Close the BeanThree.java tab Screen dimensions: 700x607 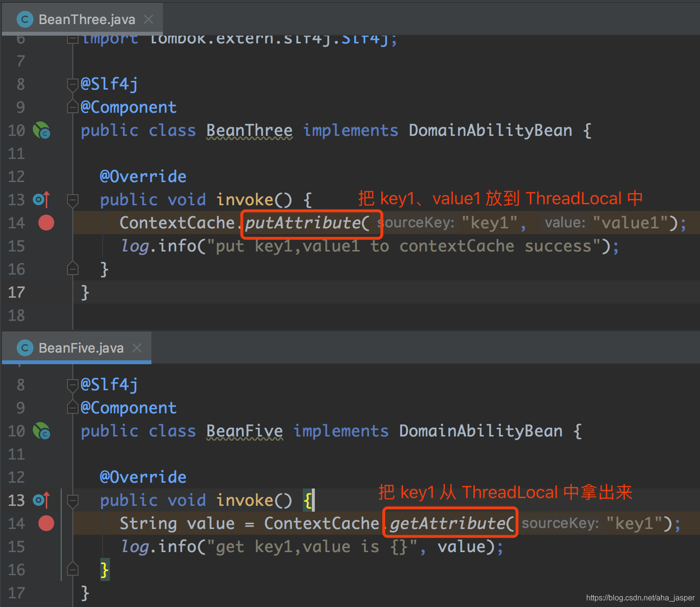coord(148,19)
